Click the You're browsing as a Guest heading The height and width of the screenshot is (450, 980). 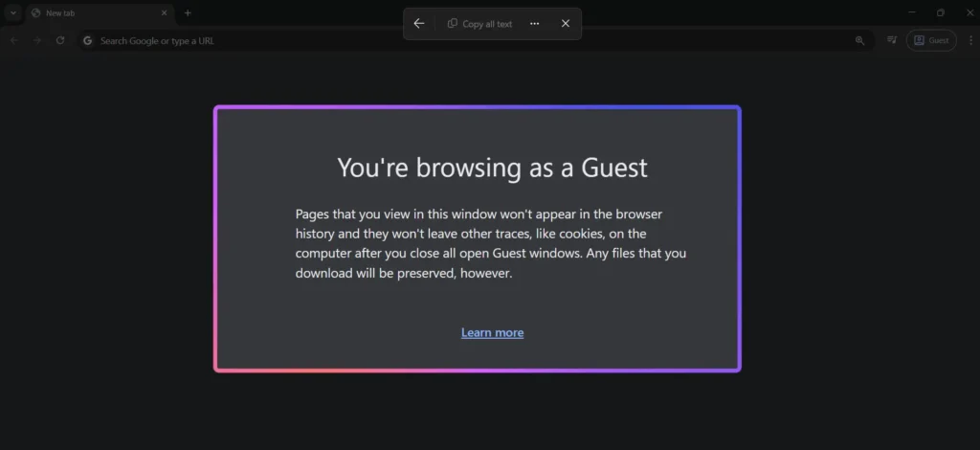(492, 168)
